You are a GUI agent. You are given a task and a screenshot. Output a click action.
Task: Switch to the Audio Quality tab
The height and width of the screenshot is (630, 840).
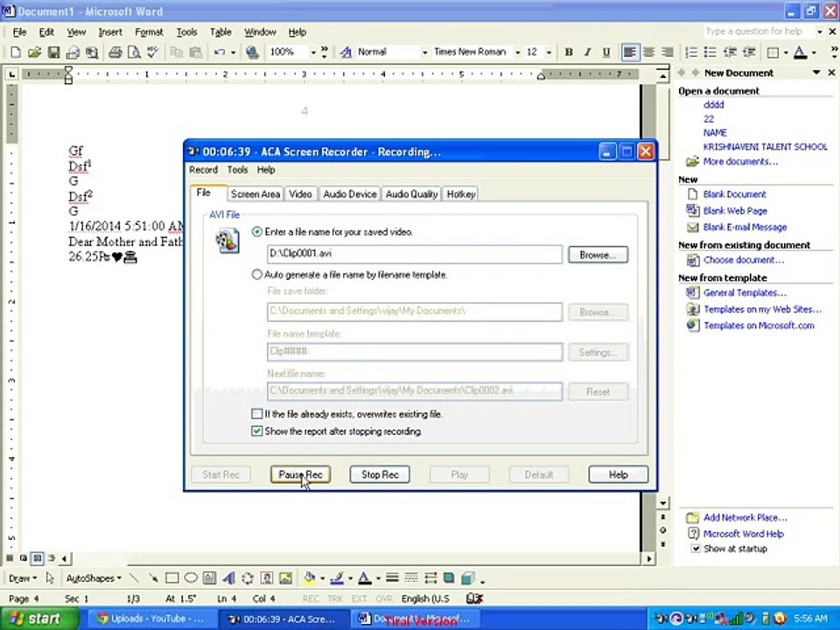(411, 194)
